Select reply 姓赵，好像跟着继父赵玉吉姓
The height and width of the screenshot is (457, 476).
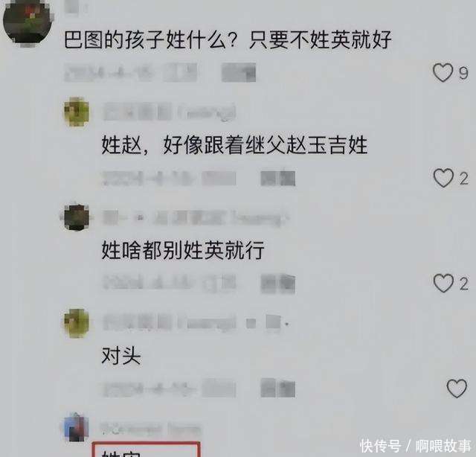(x=234, y=145)
